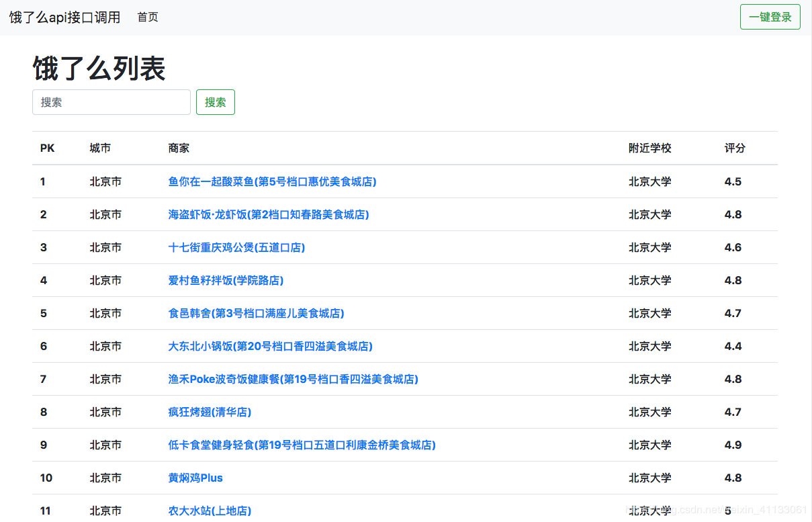Click the green 搜索 button
Viewport: 812px width, 522px height.
[216, 102]
